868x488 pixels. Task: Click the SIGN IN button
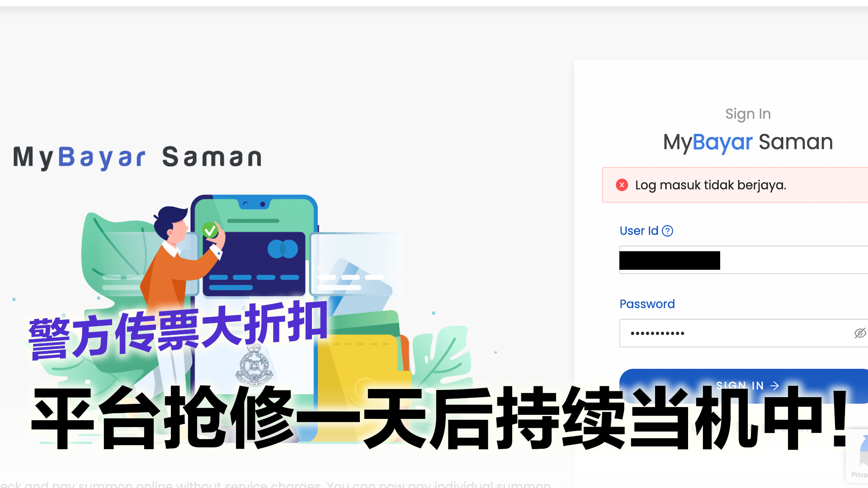[744, 386]
